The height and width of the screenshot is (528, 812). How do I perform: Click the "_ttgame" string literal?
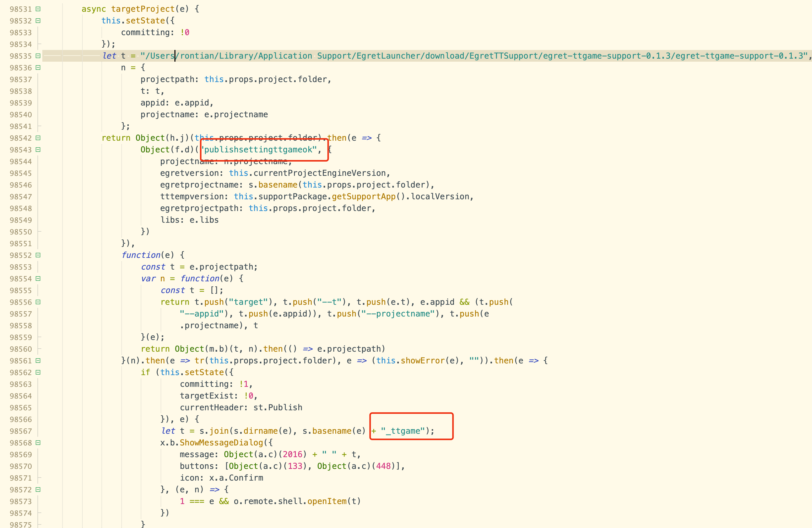[x=403, y=431]
